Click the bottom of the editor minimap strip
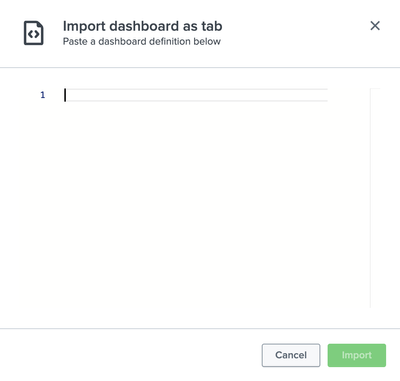The image size is (400, 381). [375, 302]
